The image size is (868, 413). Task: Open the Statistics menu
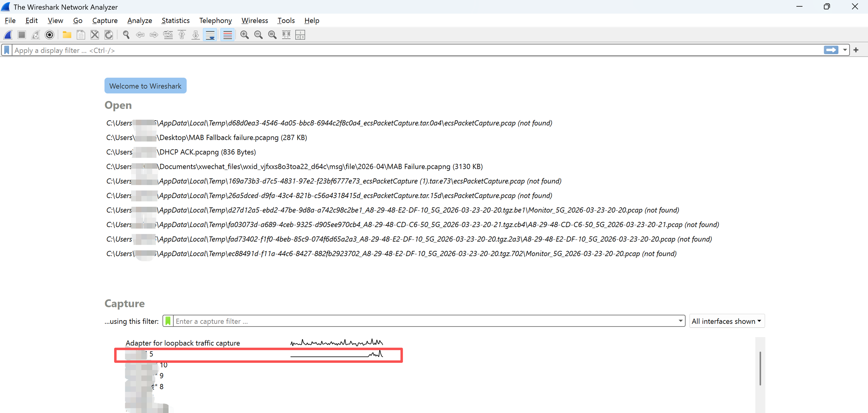coord(176,21)
